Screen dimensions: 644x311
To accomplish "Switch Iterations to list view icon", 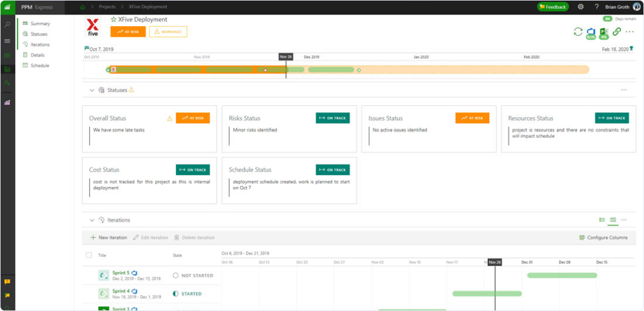I will pos(602,220).
